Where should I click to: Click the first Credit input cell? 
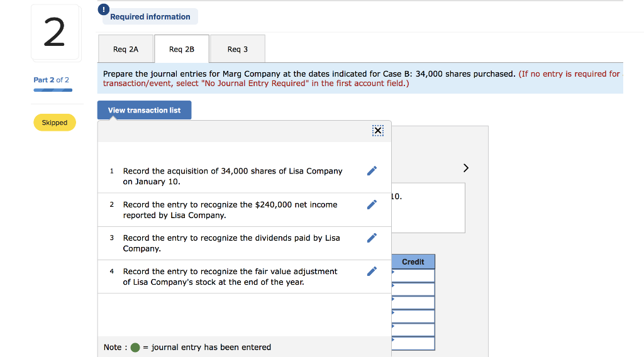click(413, 275)
